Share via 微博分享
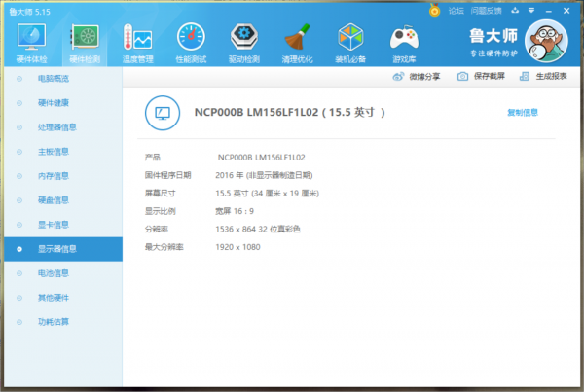Image resolution: width=584 pixels, height=392 pixels. pyautogui.click(x=417, y=77)
